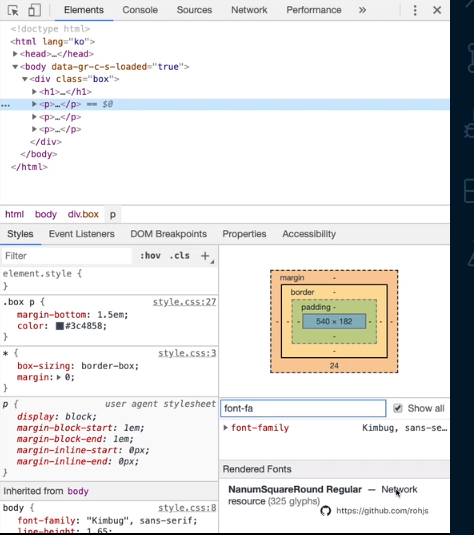This screenshot has height=535, width=474.
Task: Open the more tabs chevron
Action: click(362, 10)
